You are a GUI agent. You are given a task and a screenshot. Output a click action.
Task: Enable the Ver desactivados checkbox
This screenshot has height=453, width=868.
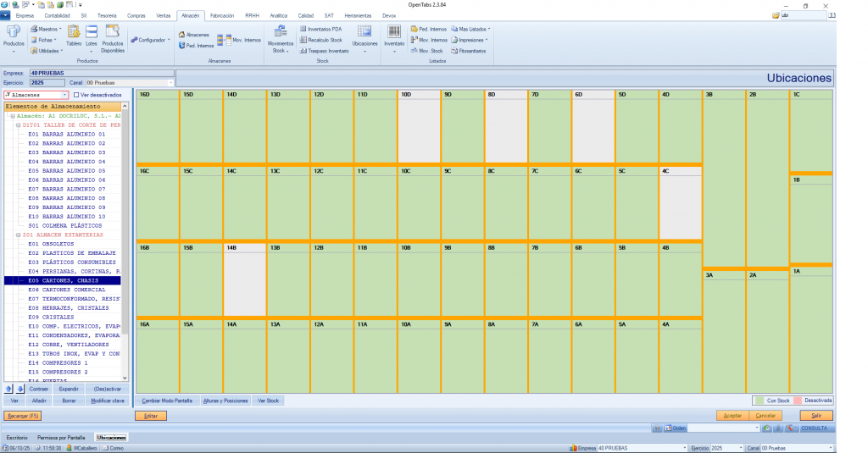76,95
